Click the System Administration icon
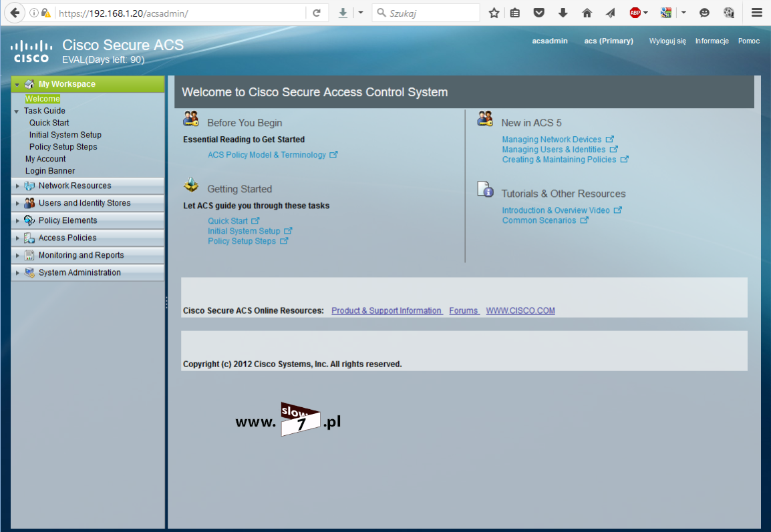This screenshot has height=532, width=771. click(x=29, y=272)
